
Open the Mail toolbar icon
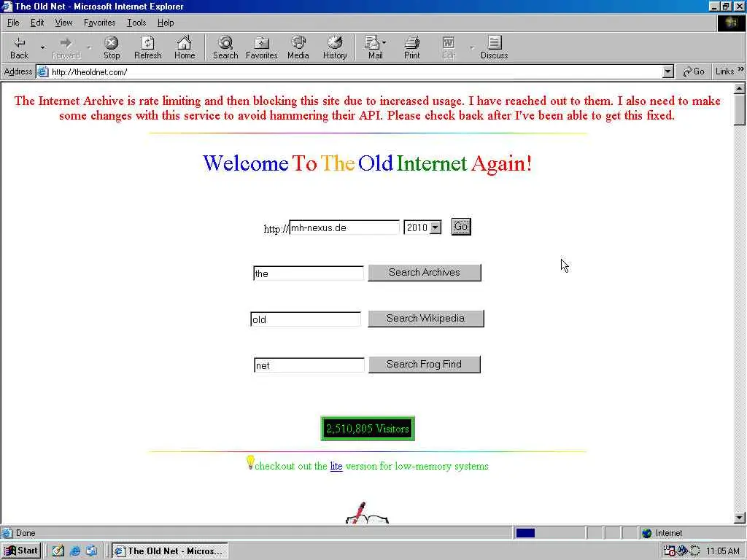(375, 47)
